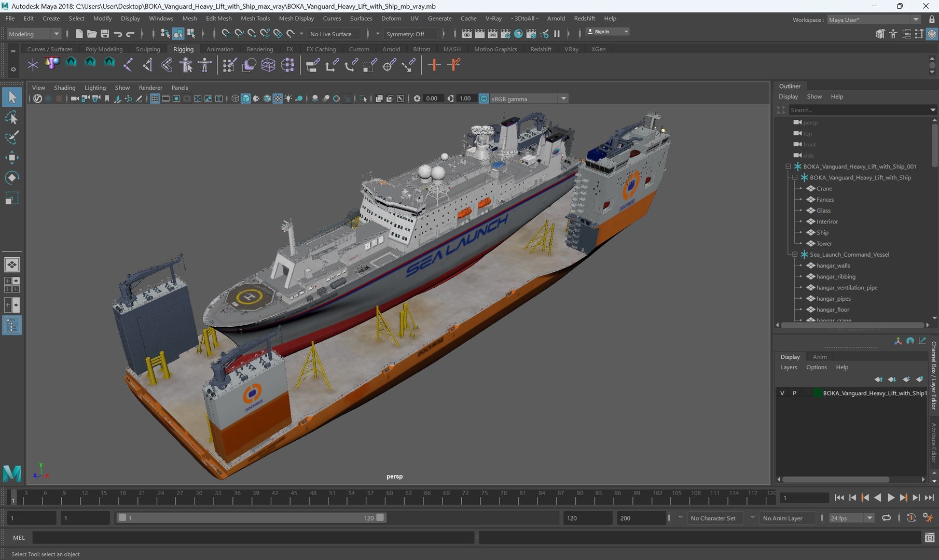Toggle layer playback P box
The image size is (939, 560).
[x=794, y=393]
